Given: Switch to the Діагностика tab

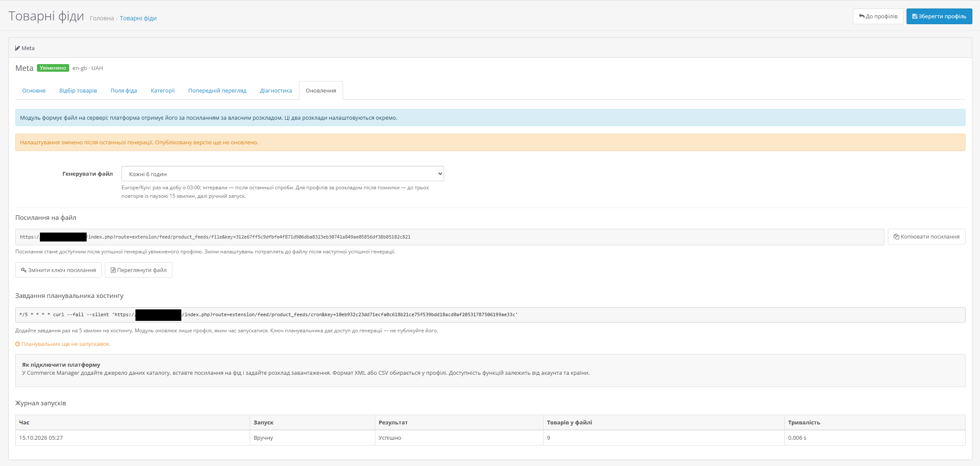Looking at the screenshot, I should pyautogui.click(x=276, y=90).
